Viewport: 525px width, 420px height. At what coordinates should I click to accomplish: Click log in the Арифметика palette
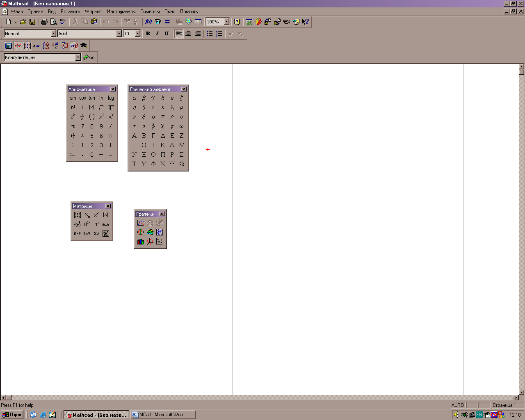(x=111, y=98)
